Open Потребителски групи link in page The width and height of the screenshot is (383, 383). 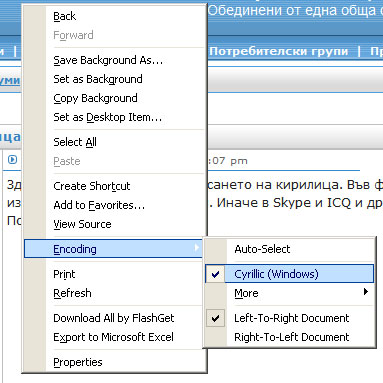click(x=279, y=51)
